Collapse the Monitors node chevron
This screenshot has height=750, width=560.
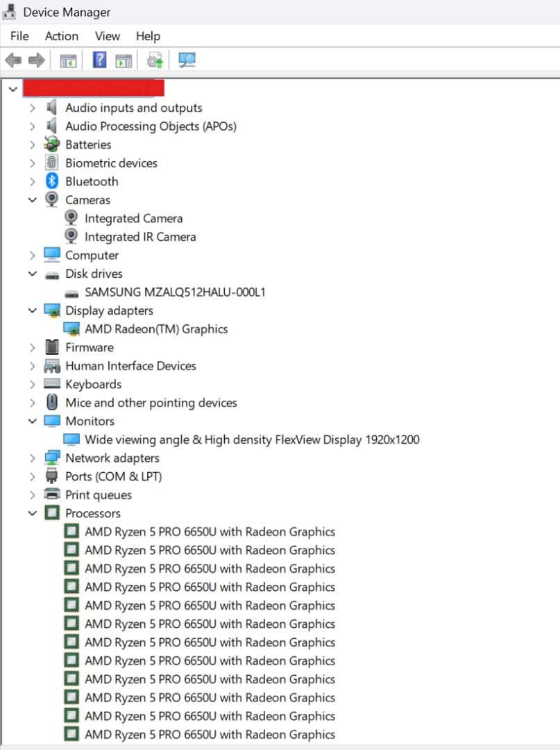point(32,420)
